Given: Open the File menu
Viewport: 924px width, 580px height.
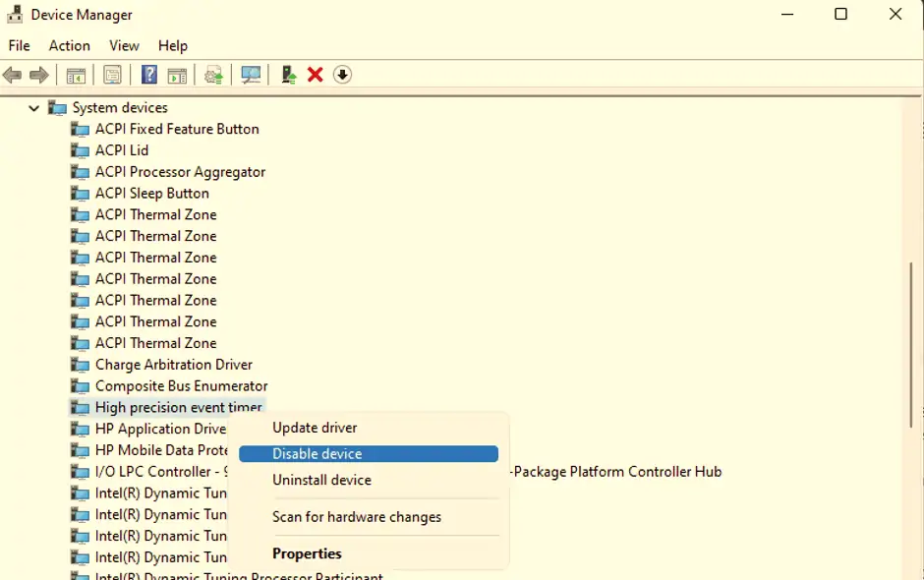Looking at the screenshot, I should [20, 45].
